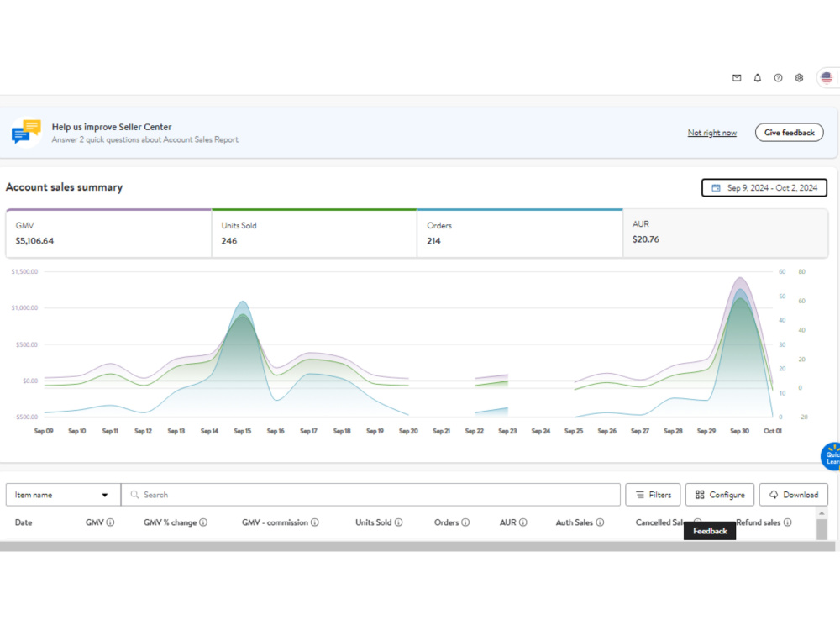
Task: Click the 246 units sold value
Action: (229, 241)
